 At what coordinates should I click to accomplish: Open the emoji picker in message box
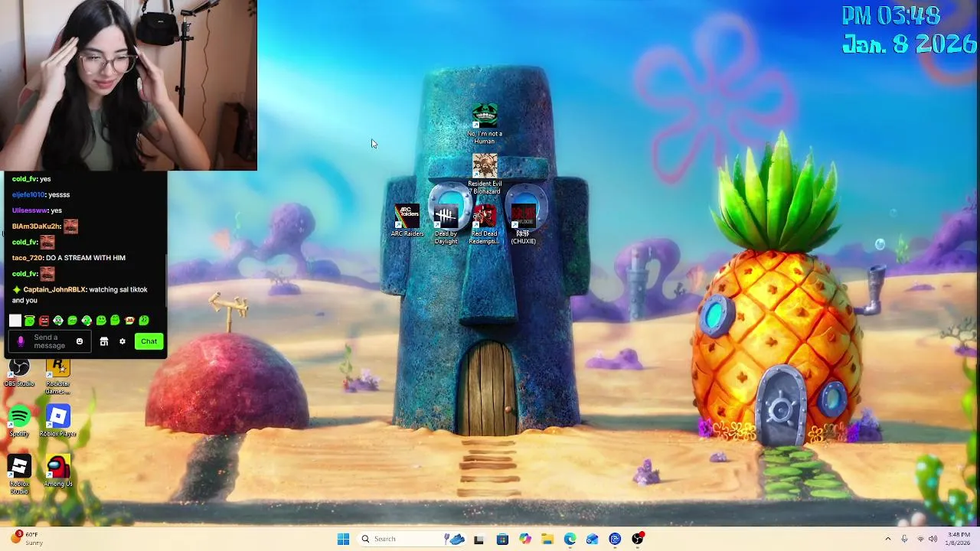[x=79, y=341]
